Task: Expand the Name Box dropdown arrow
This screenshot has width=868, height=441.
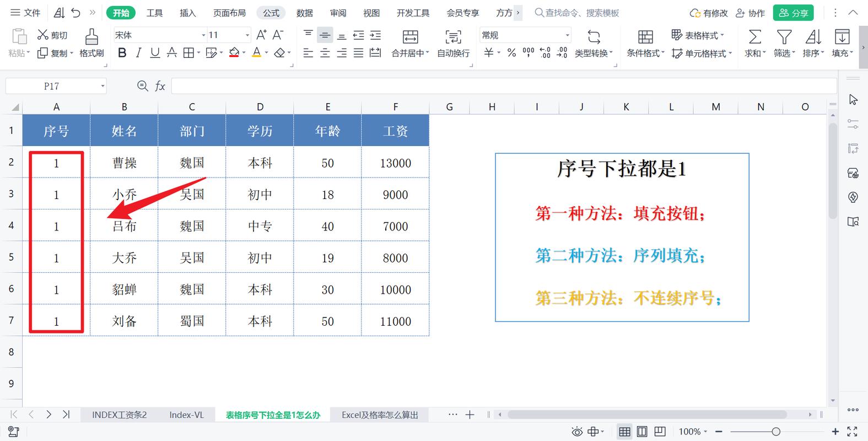Action: pos(103,86)
